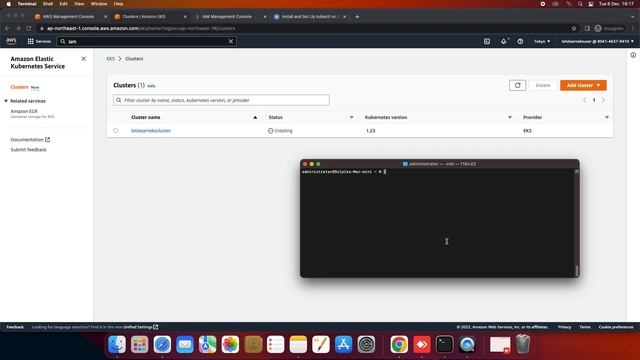Screen dimensions: 640x360
Task: Open the latslearnekscluster cluster link
Action: click(x=151, y=131)
